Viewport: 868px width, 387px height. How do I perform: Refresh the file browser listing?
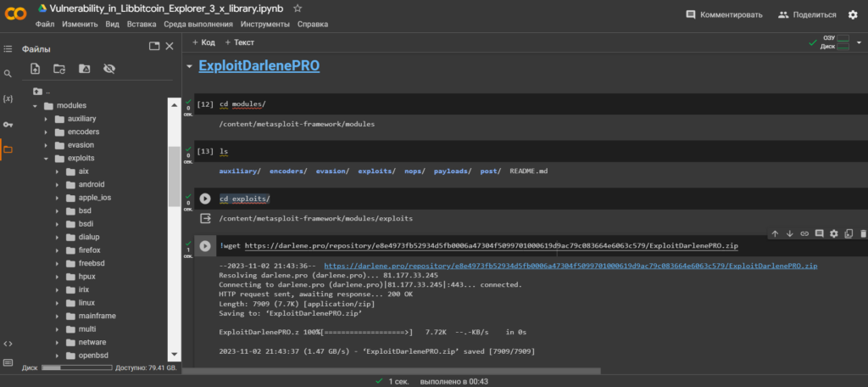[59, 69]
